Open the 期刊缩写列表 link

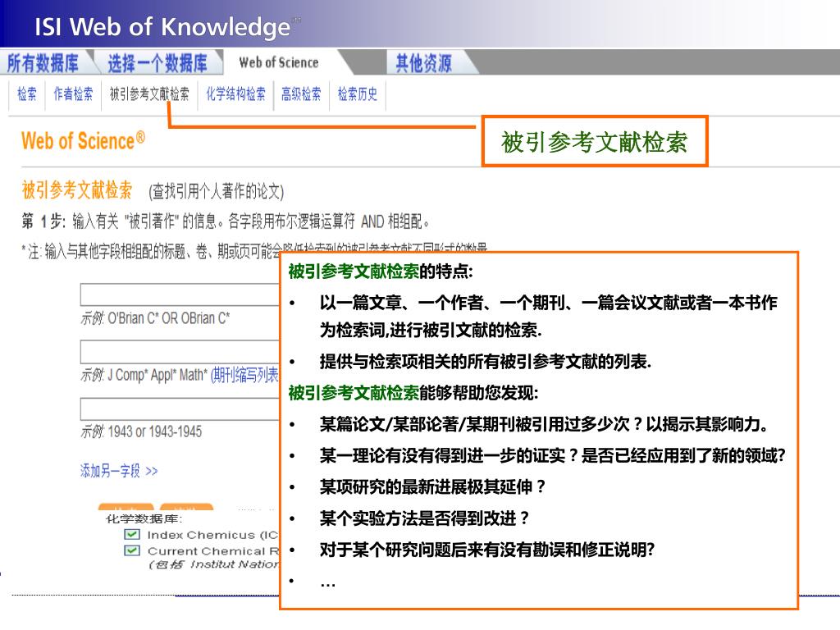point(244,375)
